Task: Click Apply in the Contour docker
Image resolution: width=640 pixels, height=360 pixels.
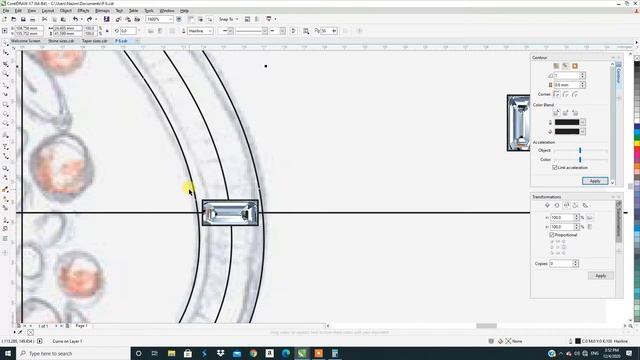Action: point(595,181)
